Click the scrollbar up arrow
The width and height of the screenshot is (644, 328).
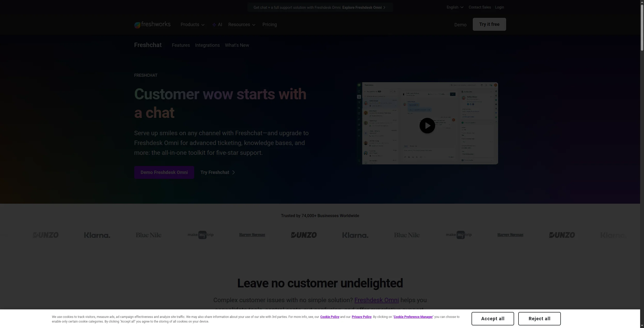click(x=642, y=2)
